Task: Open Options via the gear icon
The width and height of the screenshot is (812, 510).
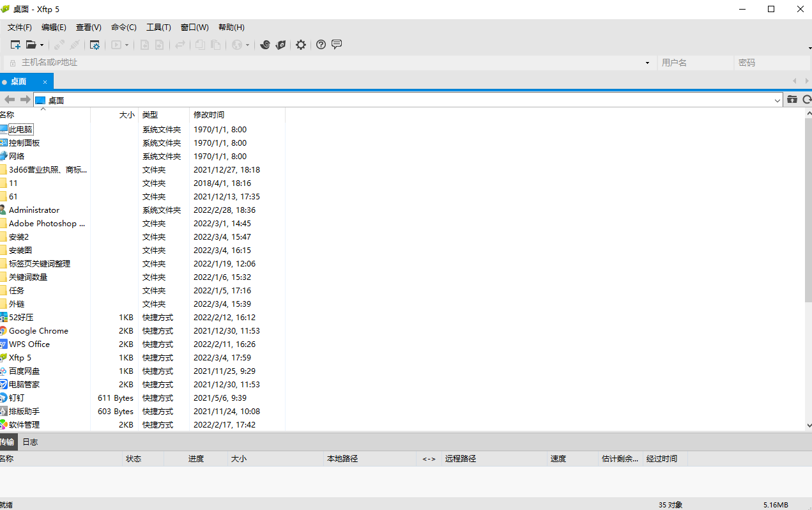Action: (301, 45)
